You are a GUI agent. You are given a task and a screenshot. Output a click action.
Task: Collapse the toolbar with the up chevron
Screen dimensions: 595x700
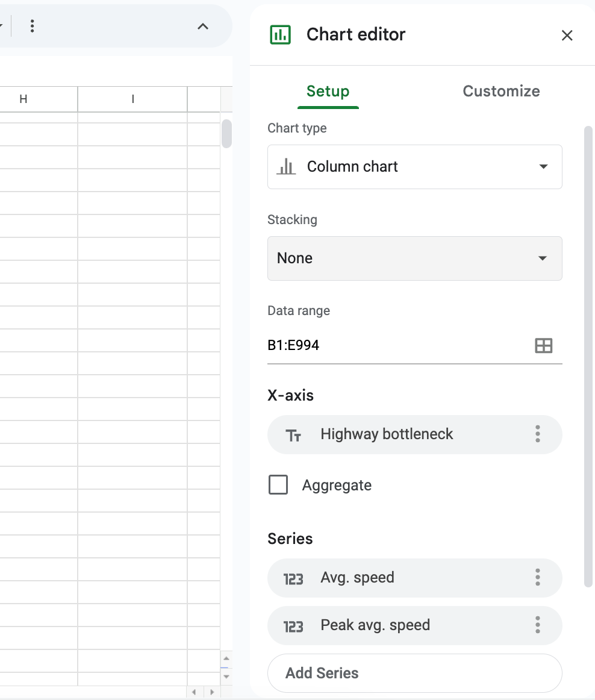tap(203, 26)
